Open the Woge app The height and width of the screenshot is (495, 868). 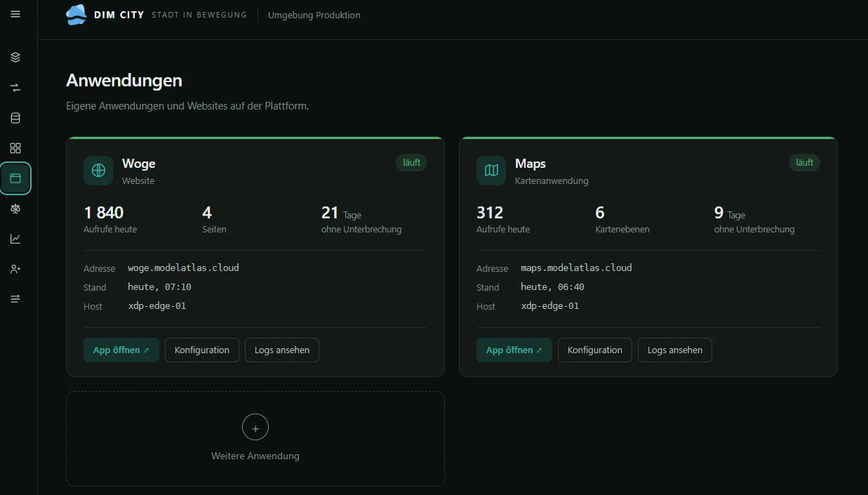tap(121, 350)
